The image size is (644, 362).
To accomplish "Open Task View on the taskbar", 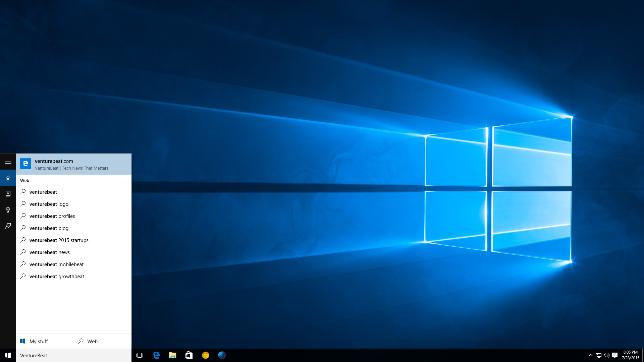I will (x=140, y=355).
